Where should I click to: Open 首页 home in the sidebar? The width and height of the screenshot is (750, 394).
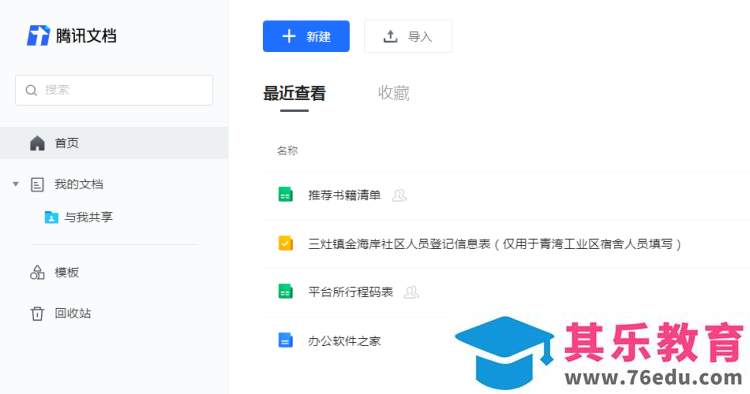[x=114, y=143]
